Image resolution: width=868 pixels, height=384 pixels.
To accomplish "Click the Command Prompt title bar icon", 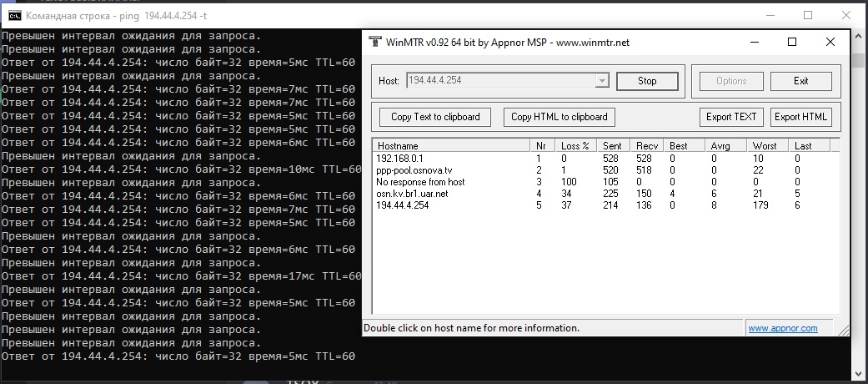I will click(x=14, y=16).
